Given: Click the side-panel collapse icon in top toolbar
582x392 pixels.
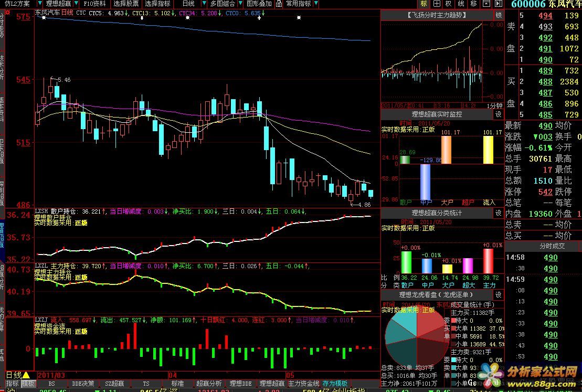Looking at the screenshot, I should click(499, 4).
